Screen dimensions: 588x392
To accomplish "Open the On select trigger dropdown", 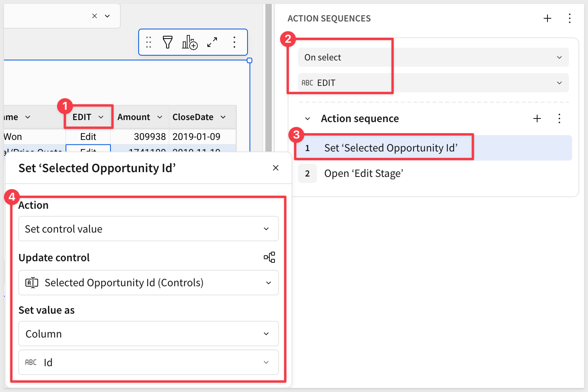I will (433, 57).
